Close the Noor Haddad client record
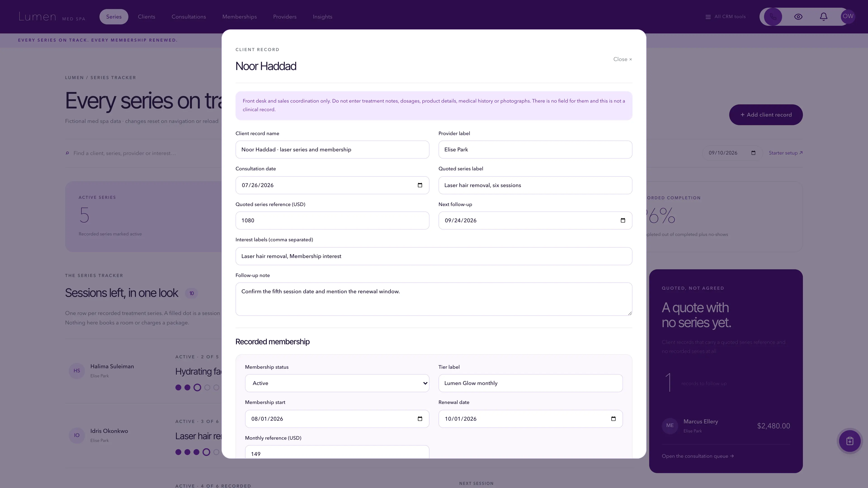The image size is (868, 488). click(x=622, y=59)
